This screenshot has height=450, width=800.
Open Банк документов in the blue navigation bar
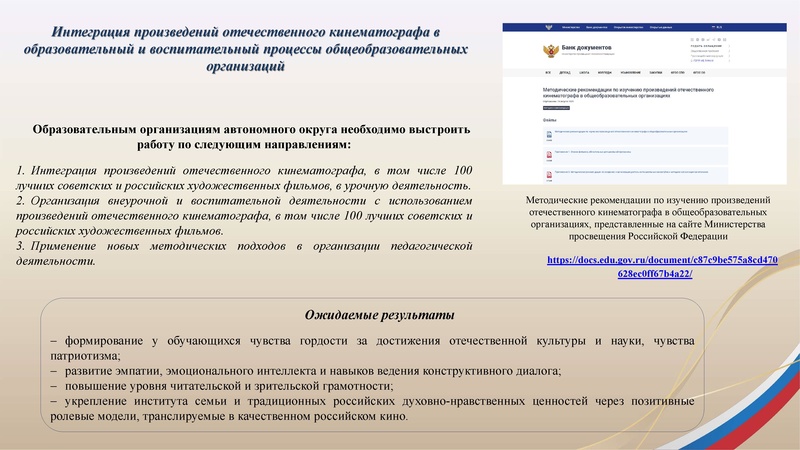tap(596, 27)
